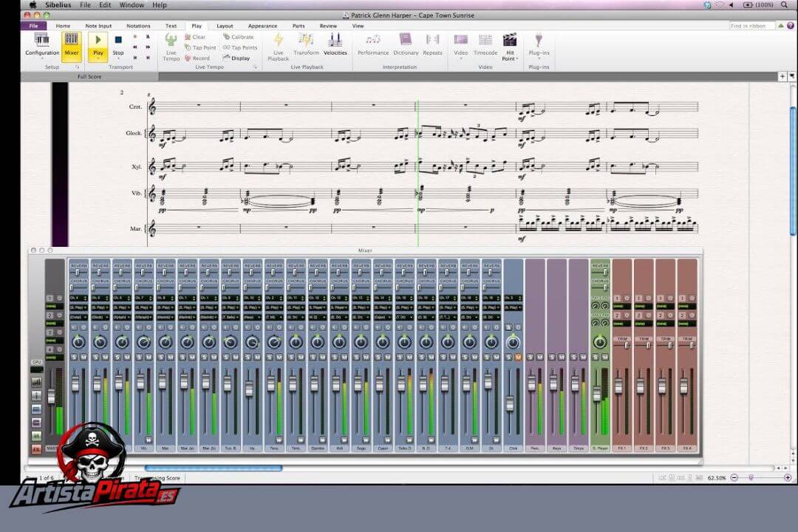Click the zoom out minus button

click(x=734, y=477)
